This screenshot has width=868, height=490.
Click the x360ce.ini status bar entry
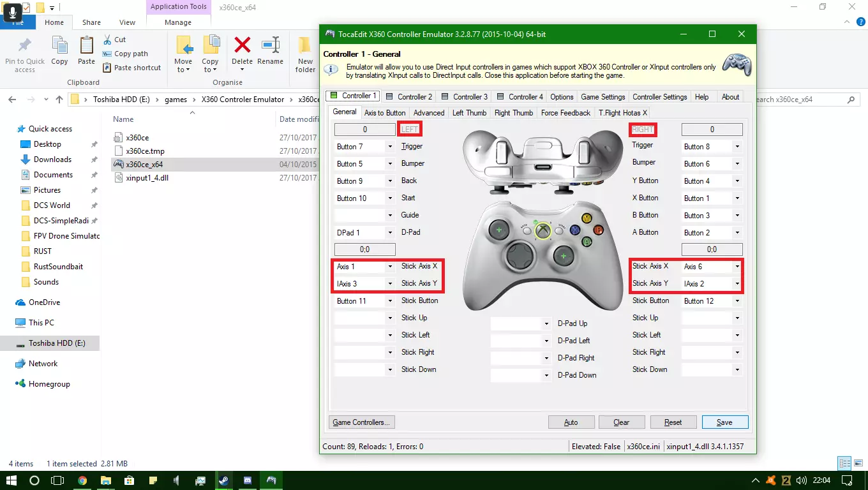coord(643,447)
